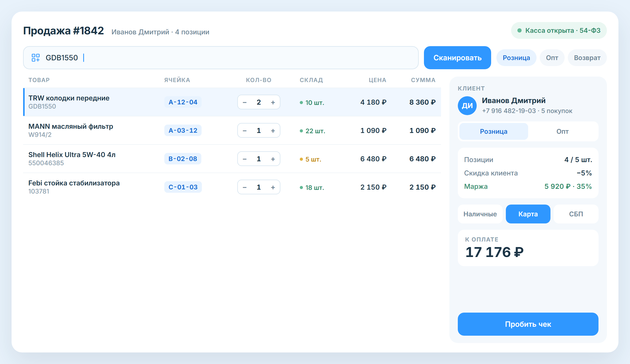630x364 pixels.
Task: Click the Скидка клиента −5% value
Action: (x=584, y=173)
